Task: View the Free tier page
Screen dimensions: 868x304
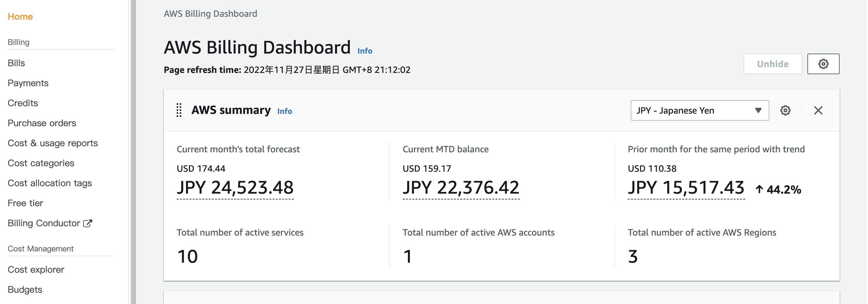Action: point(25,203)
